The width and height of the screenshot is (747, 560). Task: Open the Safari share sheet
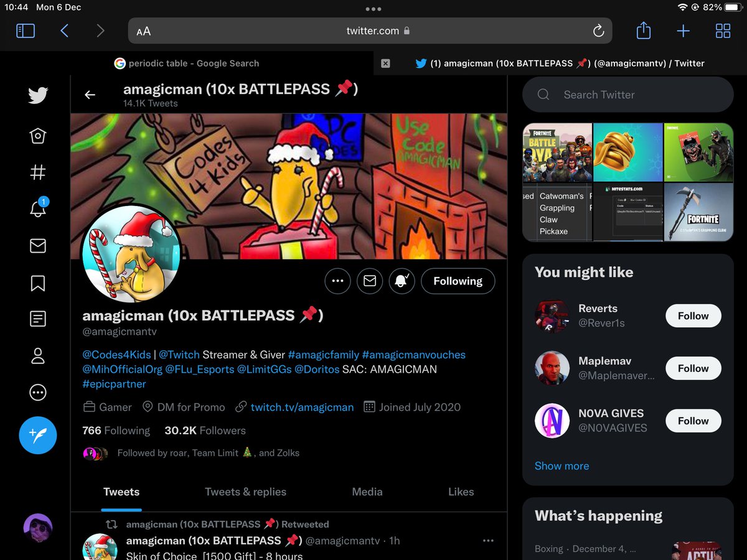click(x=644, y=30)
